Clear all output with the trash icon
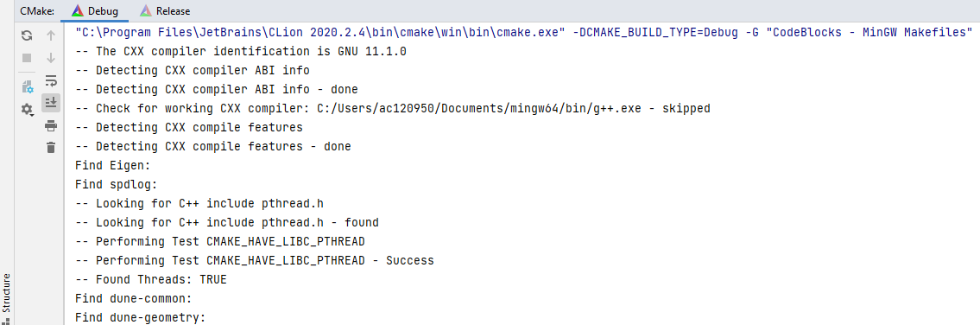This screenshot has height=325, width=980. [51, 148]
